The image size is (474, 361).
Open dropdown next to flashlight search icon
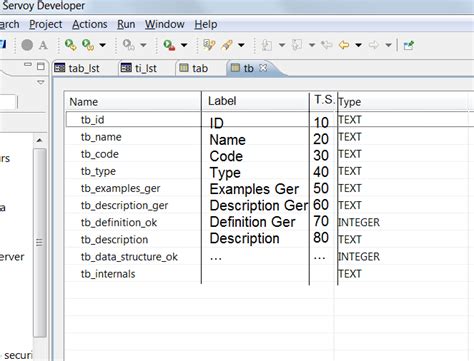tap(241, 45)
